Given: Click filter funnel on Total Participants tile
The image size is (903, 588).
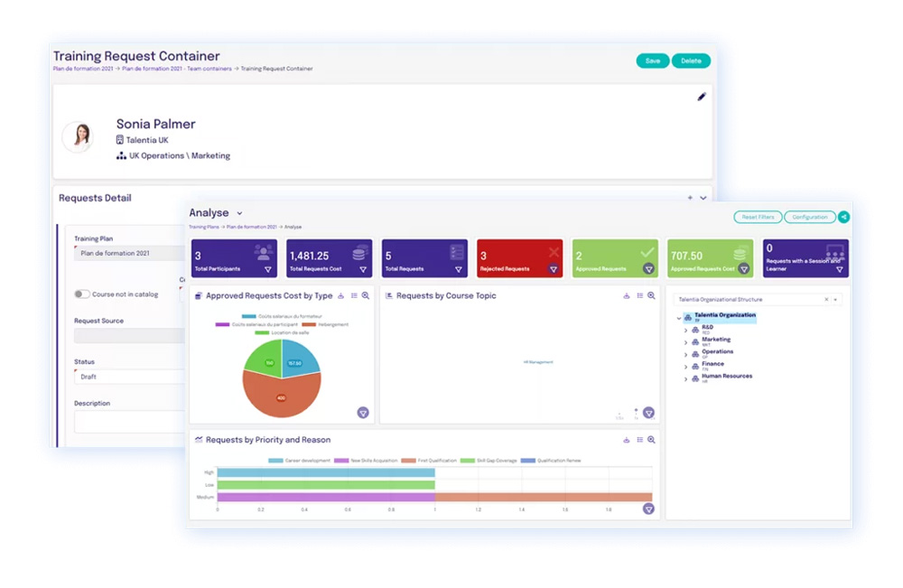Looking at the screenshot, I should pos(268,269).
